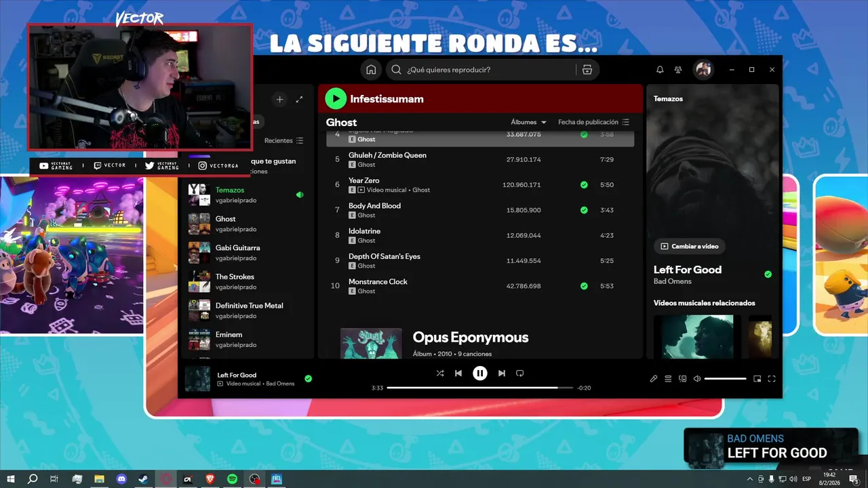Open Windows taskbar search

pyautogui.click(x=33, y=479)
